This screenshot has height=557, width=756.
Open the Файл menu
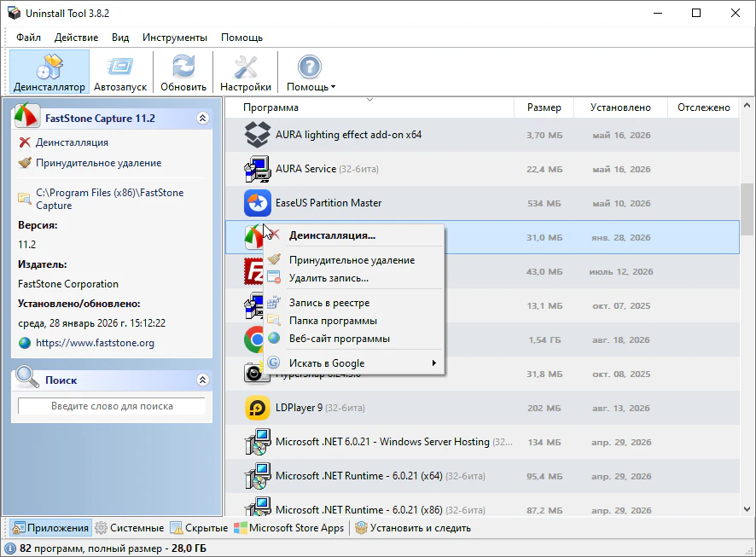[28, 38]
